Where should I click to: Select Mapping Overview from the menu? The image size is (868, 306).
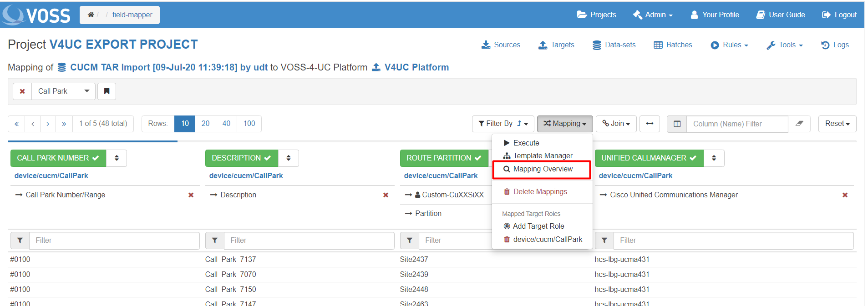(542, 169)
